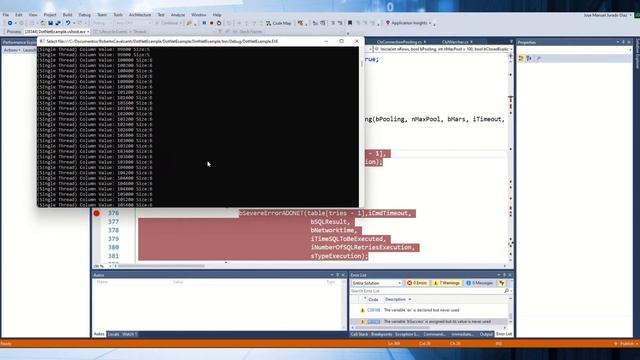Switch to the Output tab

(486, 334)
